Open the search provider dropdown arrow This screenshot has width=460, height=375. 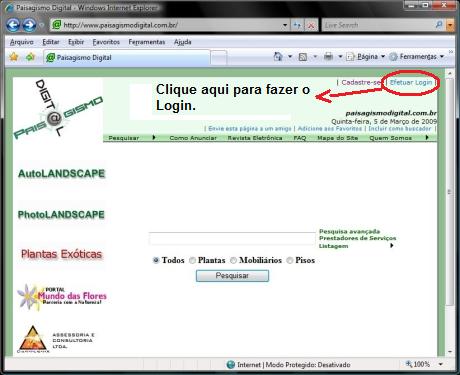[450, 25]
